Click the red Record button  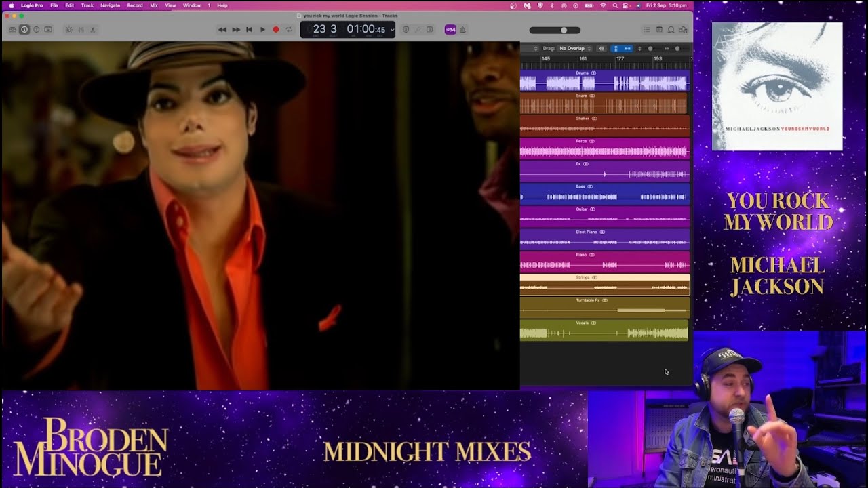[x=275, y=30]
